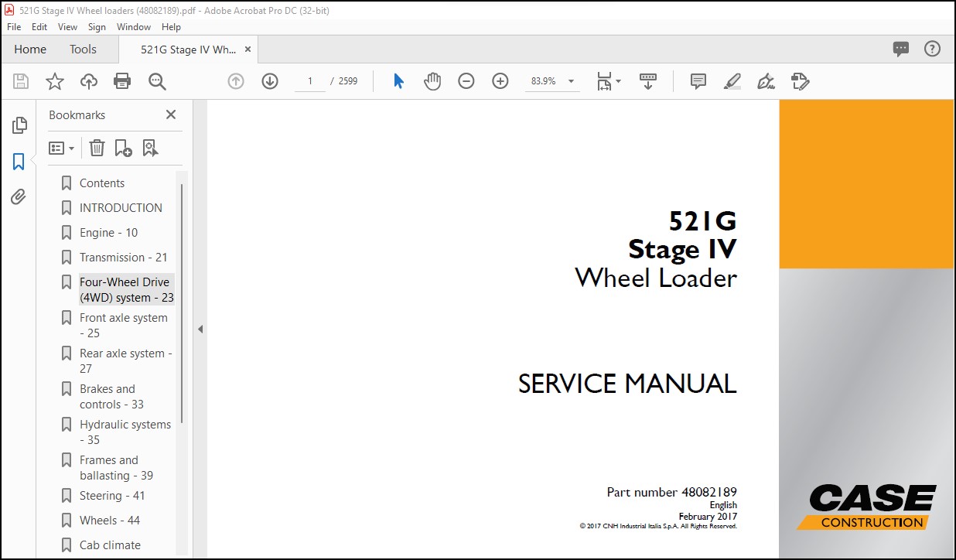Screen dimensions: 956x560
Task: Close the Bookmarks panel
Action: coord(171,114)
